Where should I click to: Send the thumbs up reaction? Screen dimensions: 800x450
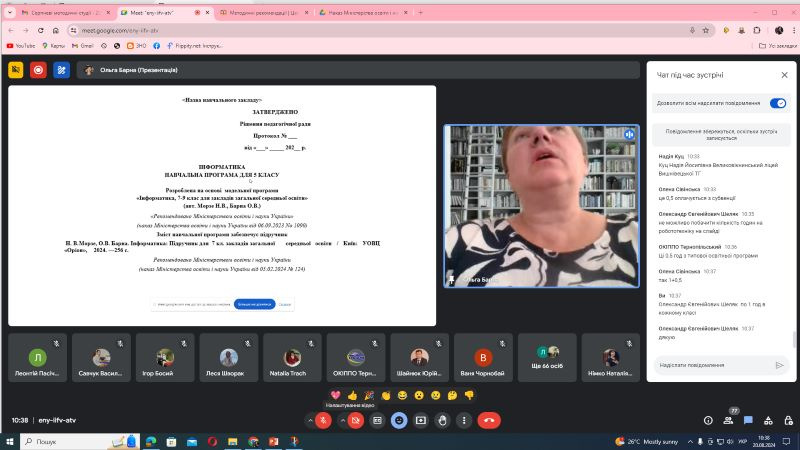[353, 395]
